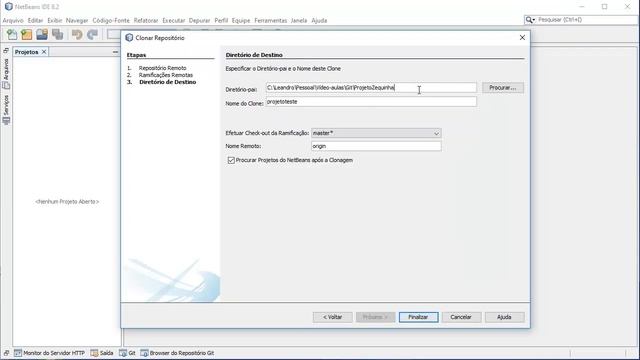
Task: Open the Código-Fonte menu
Action: pyautogui.click(x=111, y=20)
